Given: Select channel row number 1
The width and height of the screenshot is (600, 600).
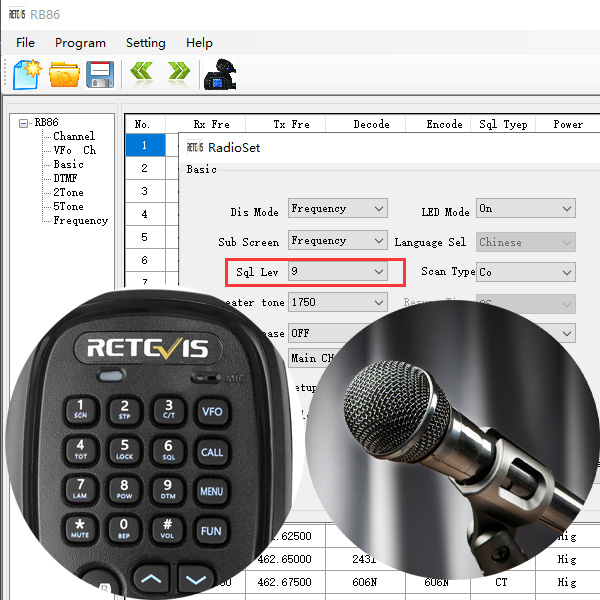Looking at the screenshot, I should pyautogui.click(x=145, y=145).
